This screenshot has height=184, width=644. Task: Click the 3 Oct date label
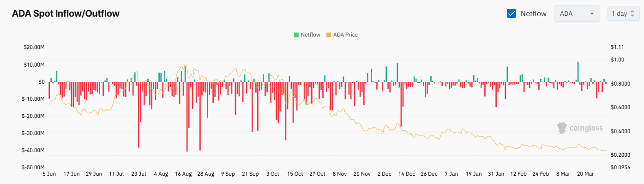[273, 174]
